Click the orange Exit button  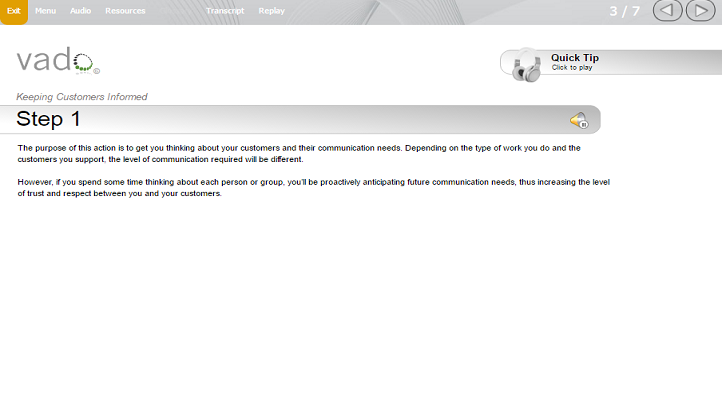click(14, 12)
